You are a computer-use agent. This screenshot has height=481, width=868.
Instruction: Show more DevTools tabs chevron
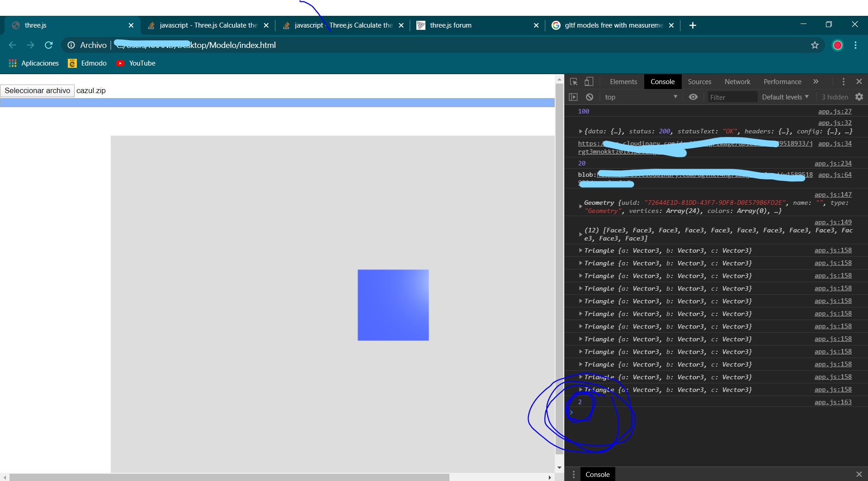pos(816,82)
